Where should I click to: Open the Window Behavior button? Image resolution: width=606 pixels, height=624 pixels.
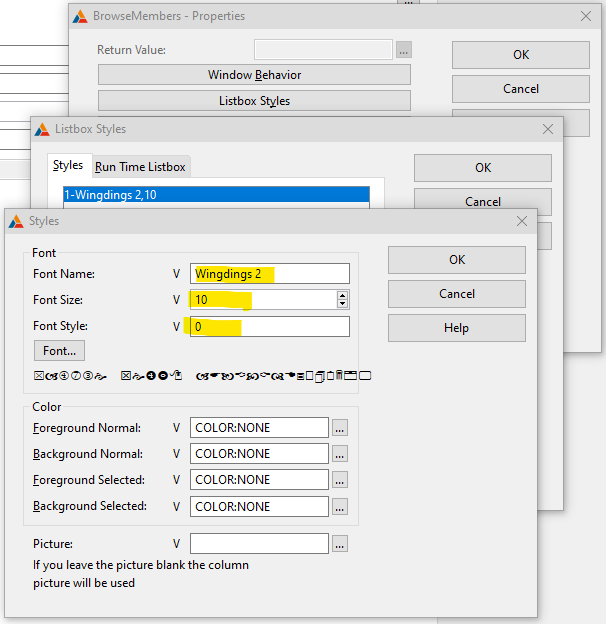(x=254, y=75)
